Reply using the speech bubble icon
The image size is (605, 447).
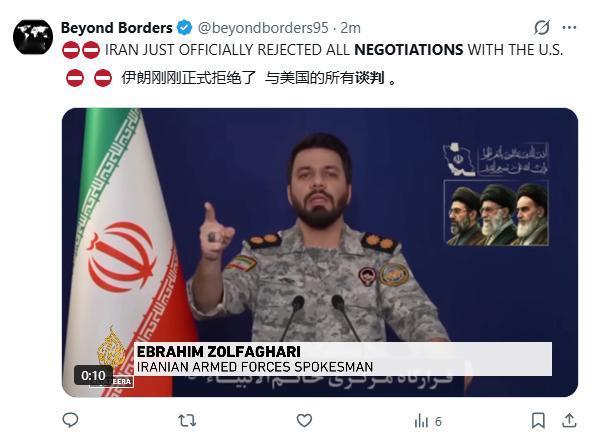[x=70, y=420]
